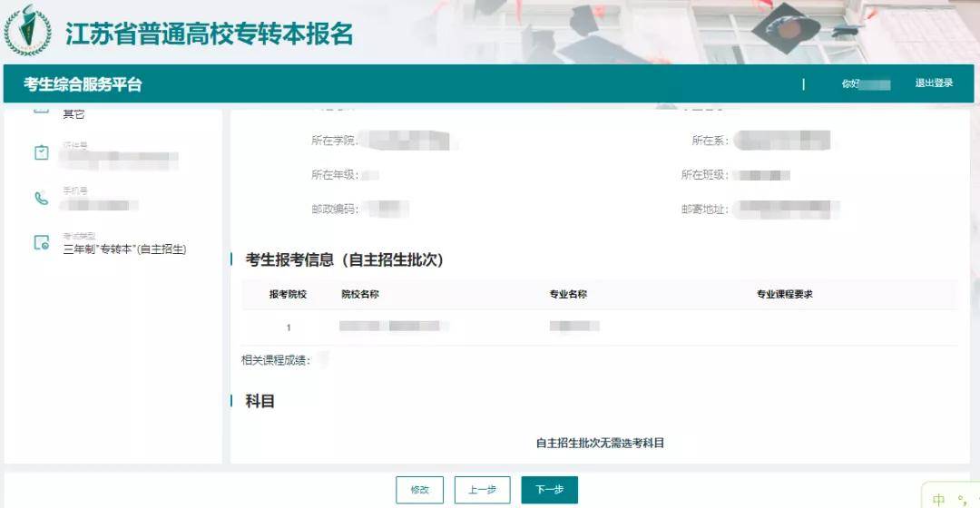Image resolution: width=980 pixels, height=508 pixels.
Task: Click the 你好 user greeting in header
Action: click(850, 84)
